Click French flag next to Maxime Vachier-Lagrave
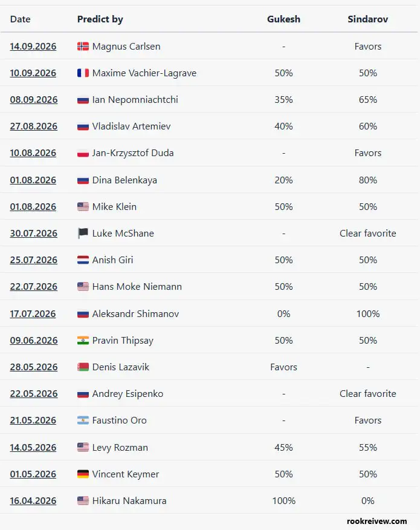The height and width of the screenshot is (530, 420). (83, 73)
